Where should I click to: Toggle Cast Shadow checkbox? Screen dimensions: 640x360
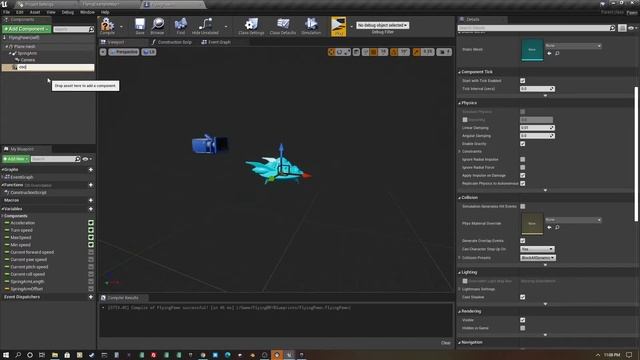pos(522,297)
